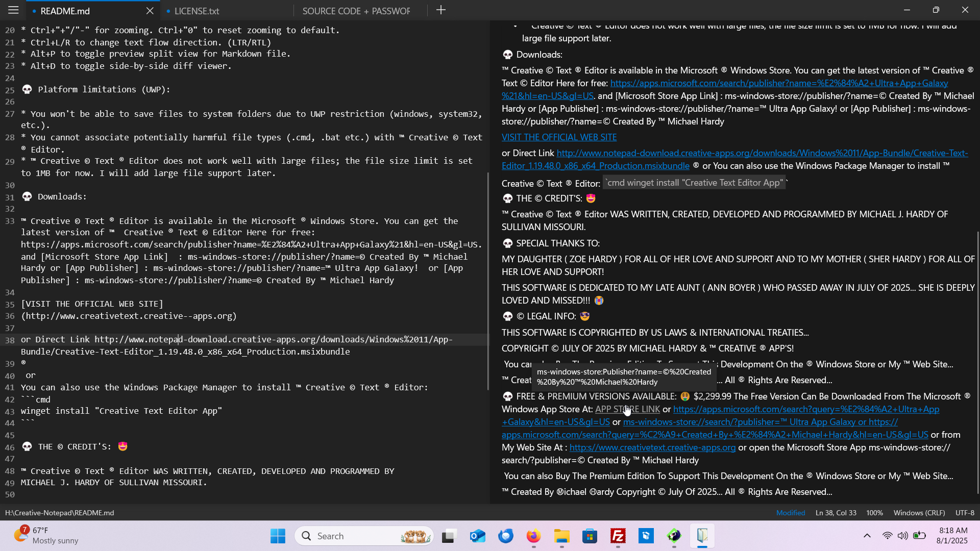The height and width of the screenshot is (551, 980).
Task: Change Windows (CRLF) line ending setting
Action: 919,513
